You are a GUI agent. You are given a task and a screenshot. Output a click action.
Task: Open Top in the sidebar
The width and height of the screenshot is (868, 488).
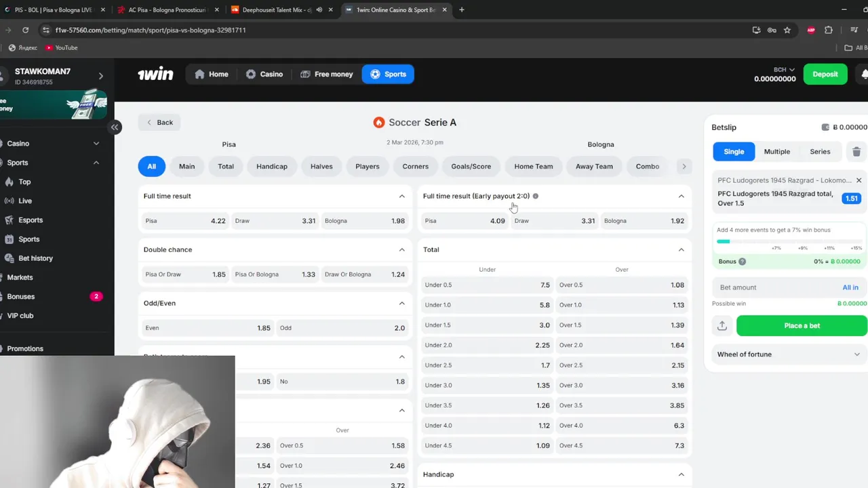coord(24,182)
